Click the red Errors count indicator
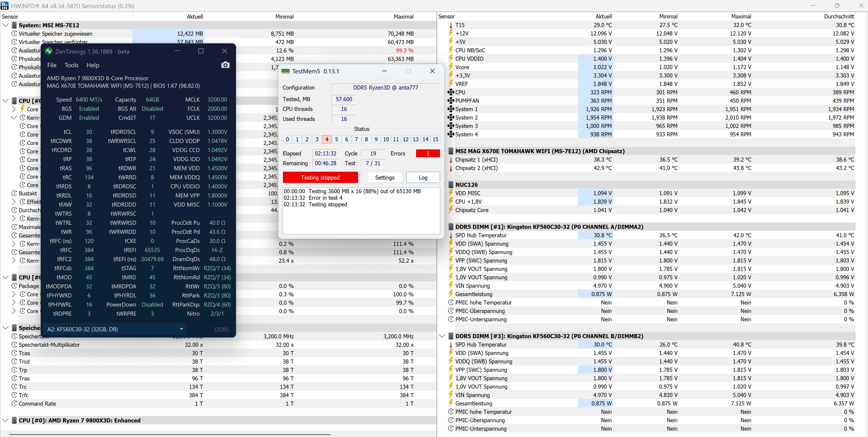Screen dimensions: 868x437 click(x=428, y=154)
